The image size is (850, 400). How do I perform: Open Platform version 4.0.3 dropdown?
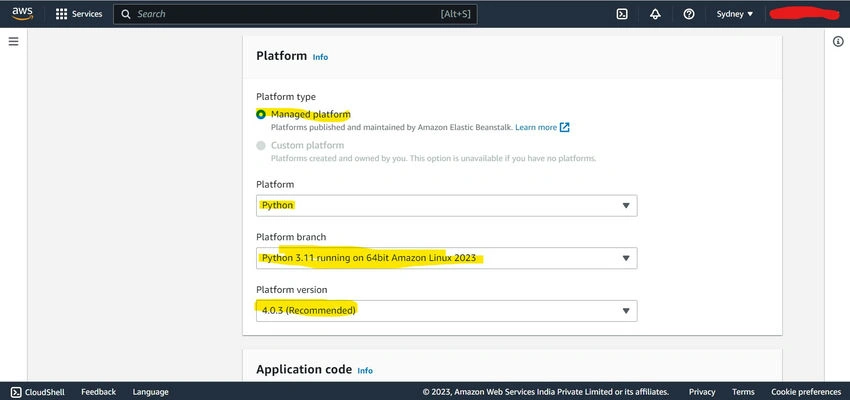point(447,311)
